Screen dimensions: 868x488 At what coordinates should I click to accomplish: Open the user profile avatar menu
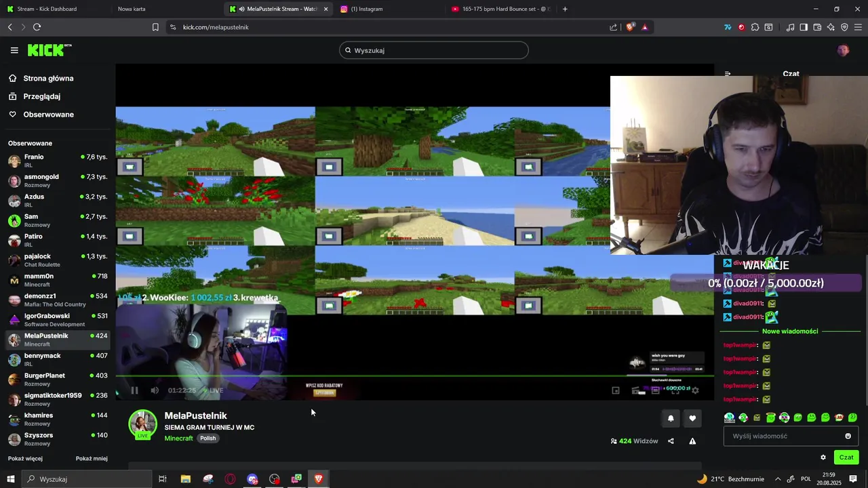click(x=843, y=50)
